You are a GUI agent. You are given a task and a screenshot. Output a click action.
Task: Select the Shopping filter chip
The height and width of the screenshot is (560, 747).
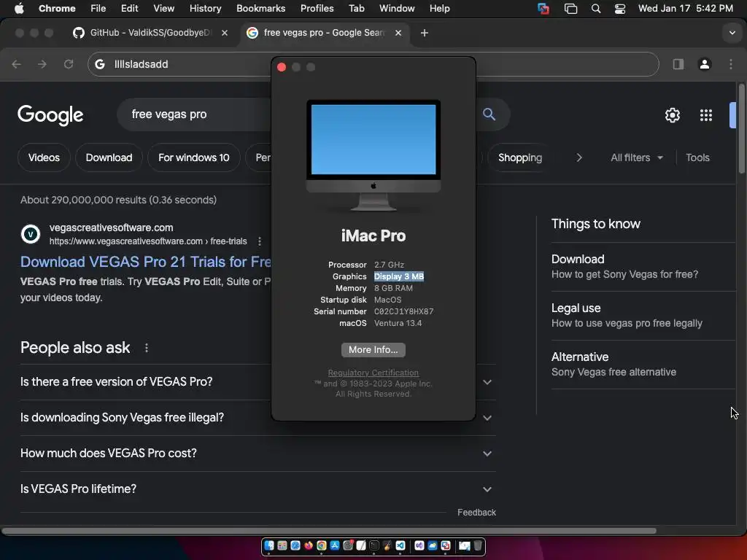click(519, 157)
